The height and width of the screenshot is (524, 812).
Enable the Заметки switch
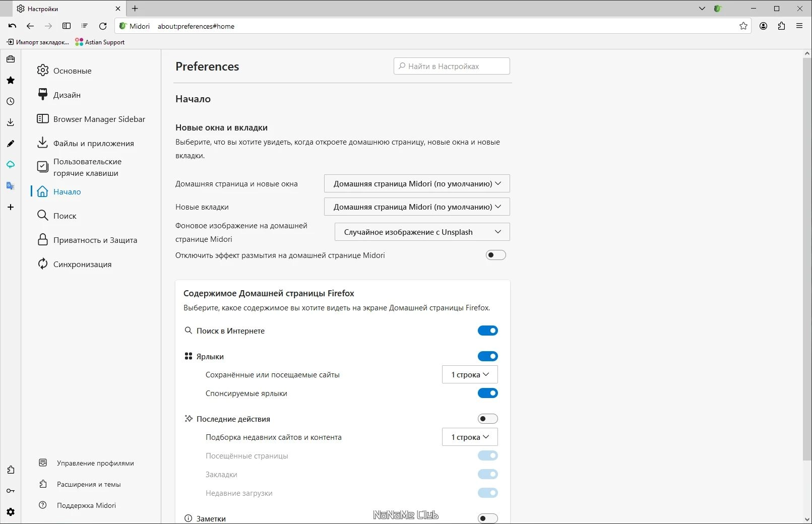pos(487,518)
